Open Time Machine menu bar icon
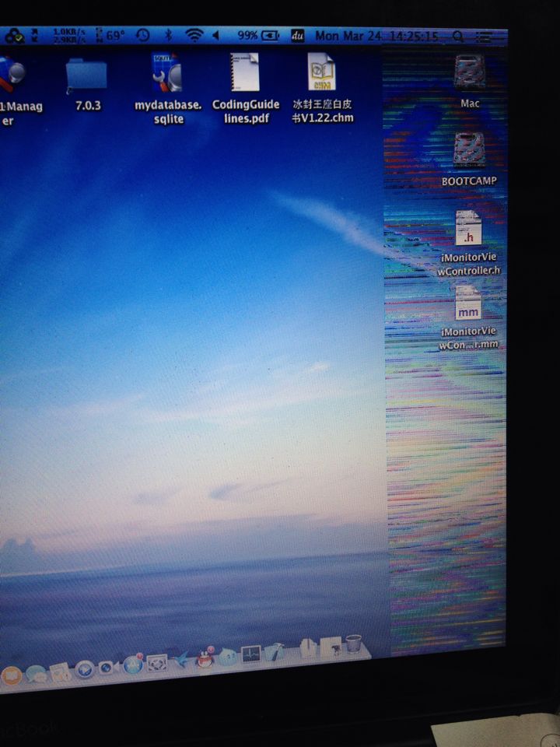 tap(142, 35)
